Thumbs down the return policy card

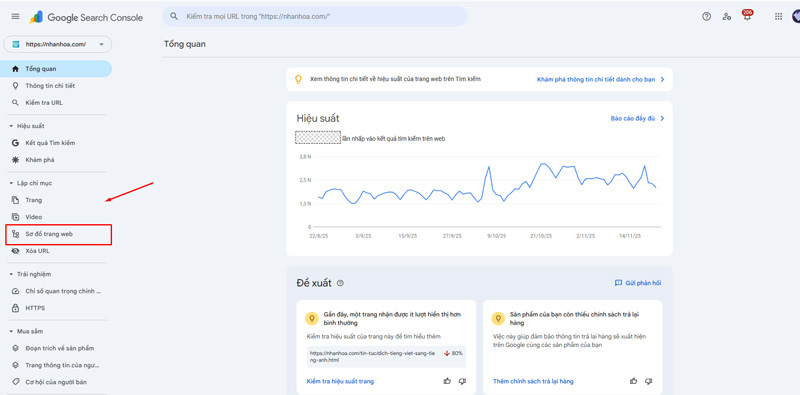[648, 381]
